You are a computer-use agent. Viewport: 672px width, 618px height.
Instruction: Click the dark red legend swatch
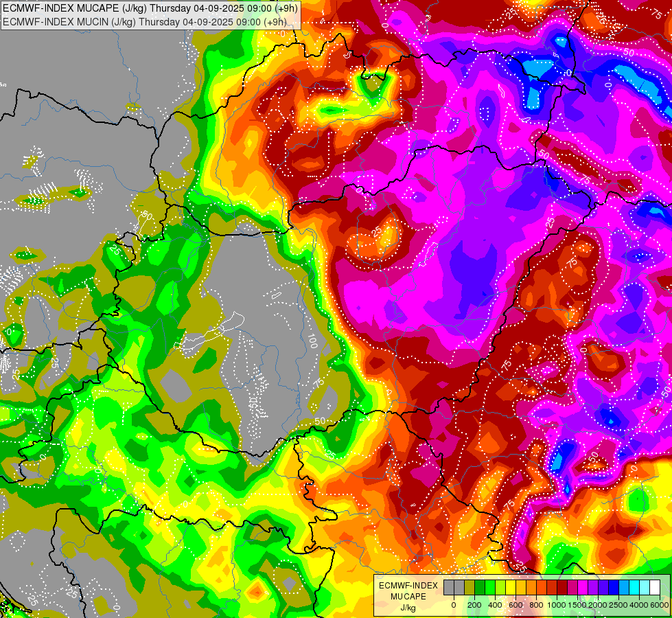coord(562,587)
